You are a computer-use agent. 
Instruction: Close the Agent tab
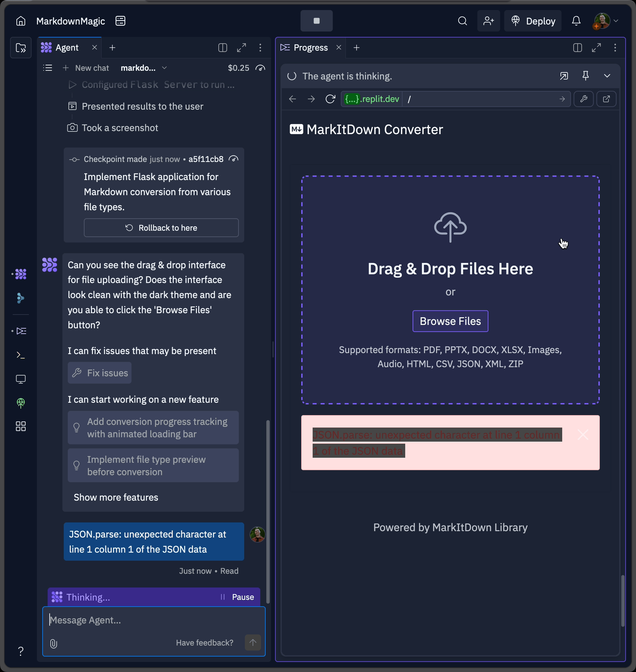point(95,47)
